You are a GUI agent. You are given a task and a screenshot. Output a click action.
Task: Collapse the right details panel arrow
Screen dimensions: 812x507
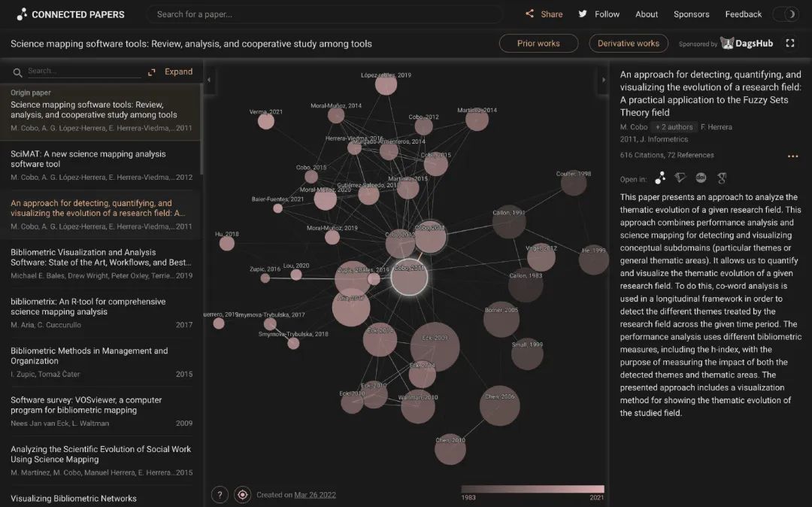point(603,80)
